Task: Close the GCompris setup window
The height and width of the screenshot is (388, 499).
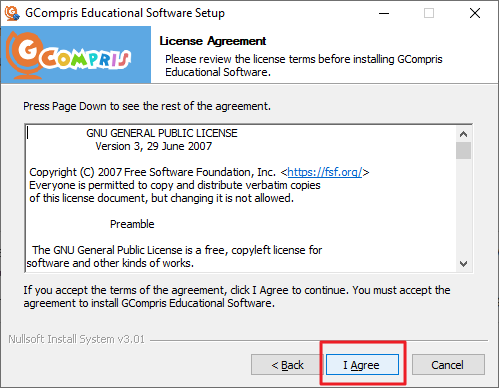Action: (x=475, y=13)
